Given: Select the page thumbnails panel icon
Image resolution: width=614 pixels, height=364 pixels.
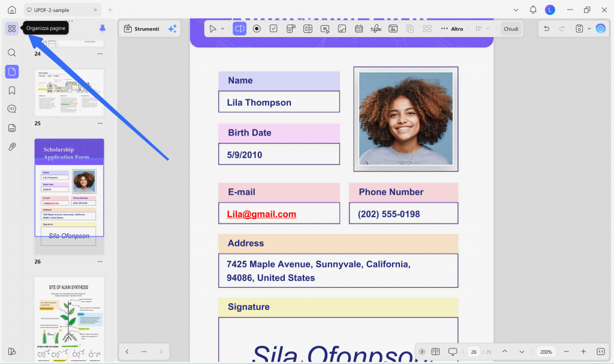Looking at the screenshot, I should (12, 72).
